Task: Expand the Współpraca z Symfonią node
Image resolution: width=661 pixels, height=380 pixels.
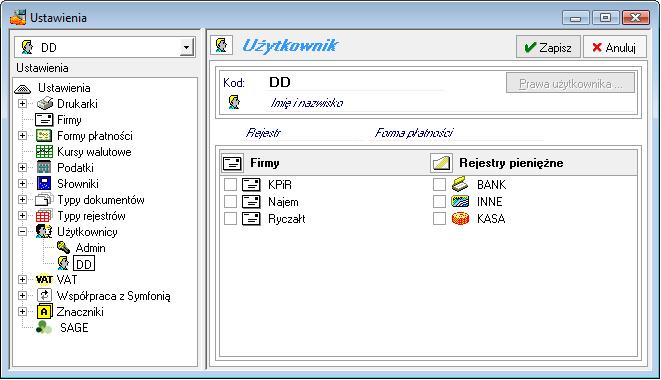Action: [22, 296]
